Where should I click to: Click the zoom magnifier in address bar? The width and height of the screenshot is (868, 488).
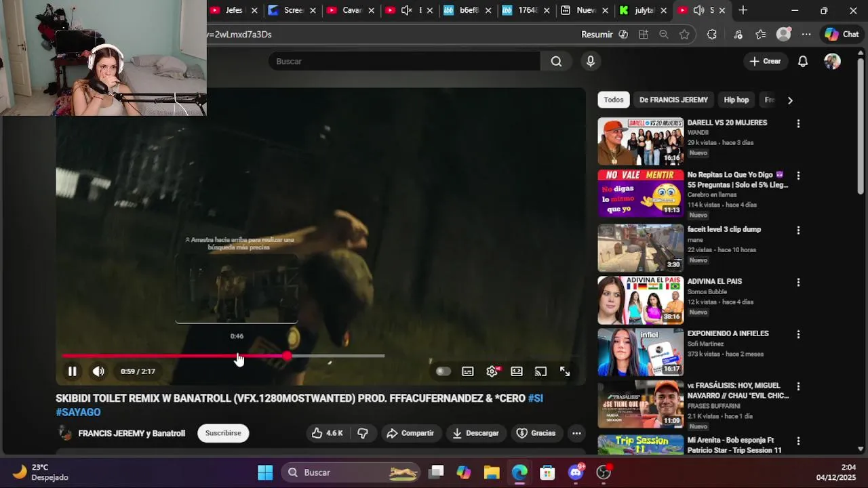664,35
